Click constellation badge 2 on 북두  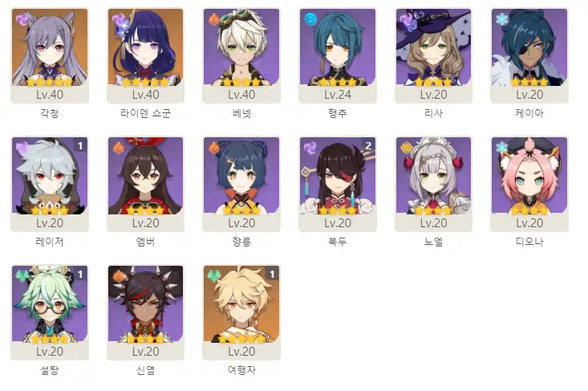point(368,145)
